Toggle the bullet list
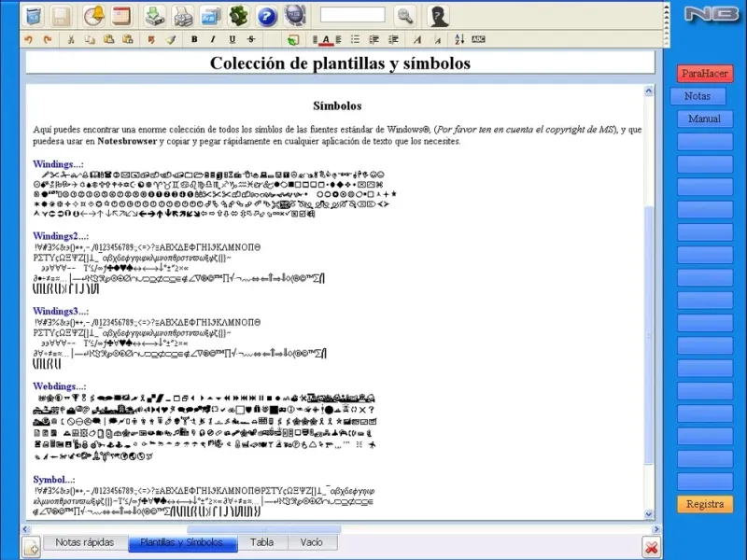This screenshot has height=560, width=747. click(356, 39)
